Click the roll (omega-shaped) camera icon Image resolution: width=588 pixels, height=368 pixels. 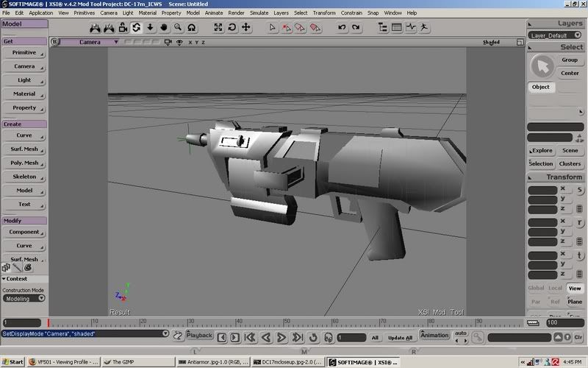tap(192, 27)
